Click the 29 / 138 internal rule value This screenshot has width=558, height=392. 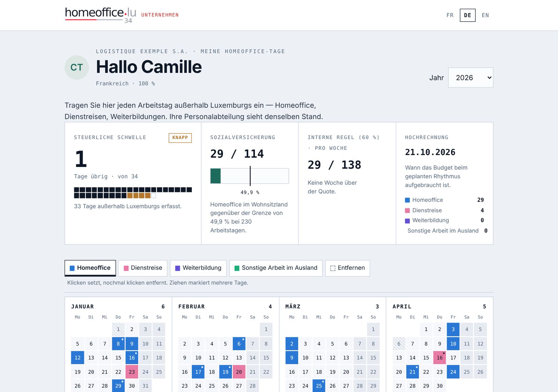point(334,165)
